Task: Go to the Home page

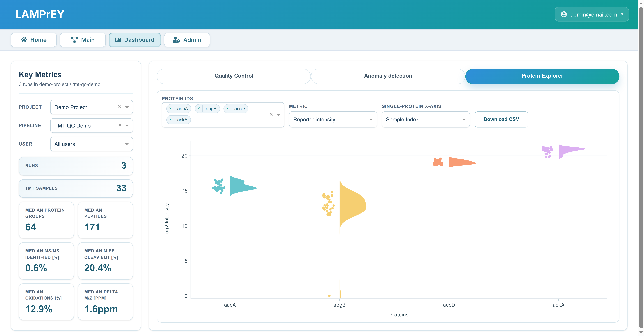Action: pos(34,40)
